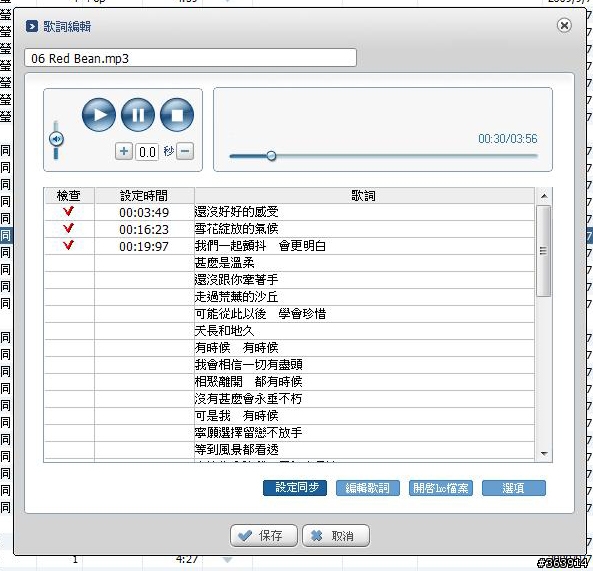Click the 歌詞編輯 title arrow icon
This screenshot has height=571, width=593.
32,26
